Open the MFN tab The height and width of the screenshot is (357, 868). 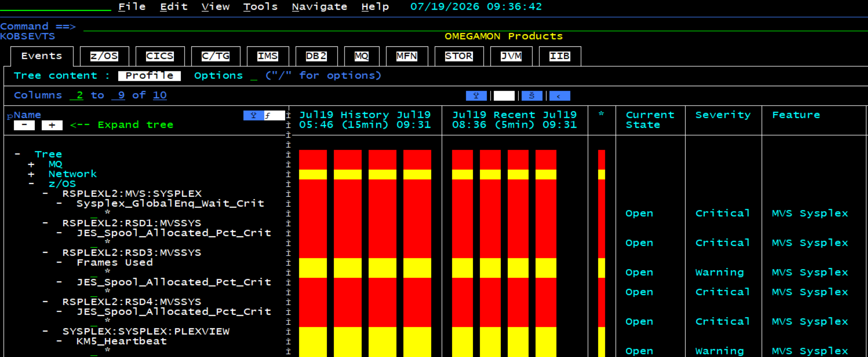coord(407,56)
